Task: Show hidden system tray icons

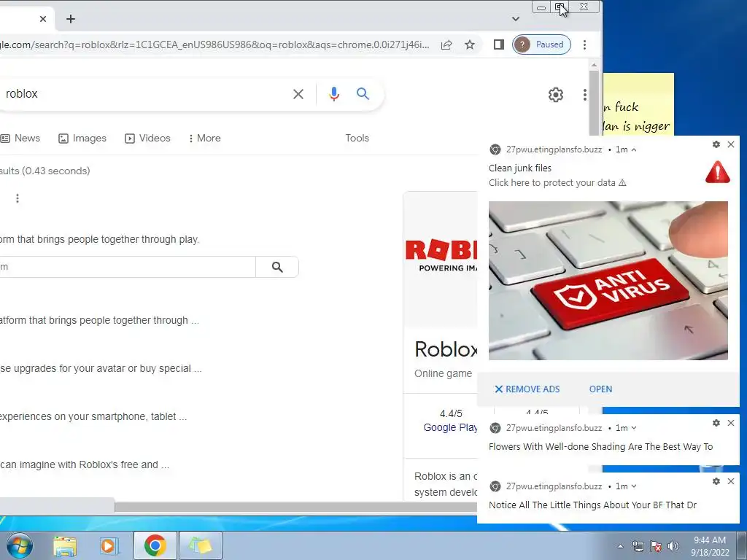Action: pyautogui.click(x=620, y=547)
